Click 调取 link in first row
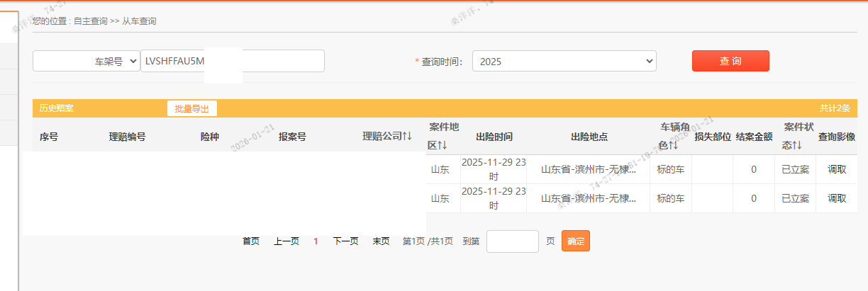 click(x=837, y=169)
